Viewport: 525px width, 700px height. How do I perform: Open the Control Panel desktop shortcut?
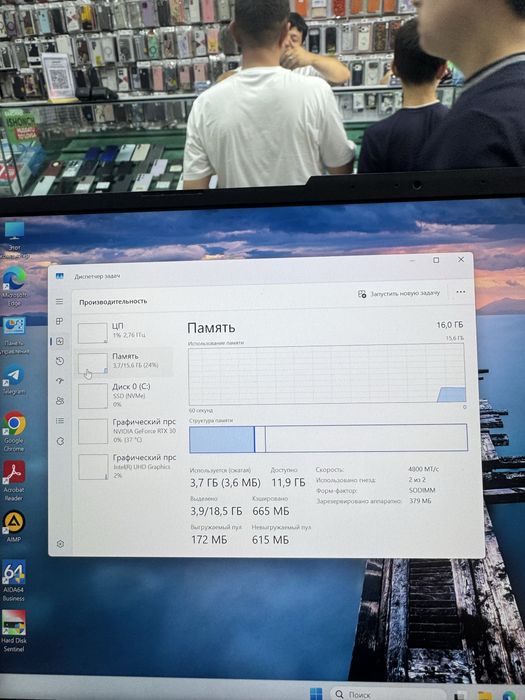click(x=15, y=336)
